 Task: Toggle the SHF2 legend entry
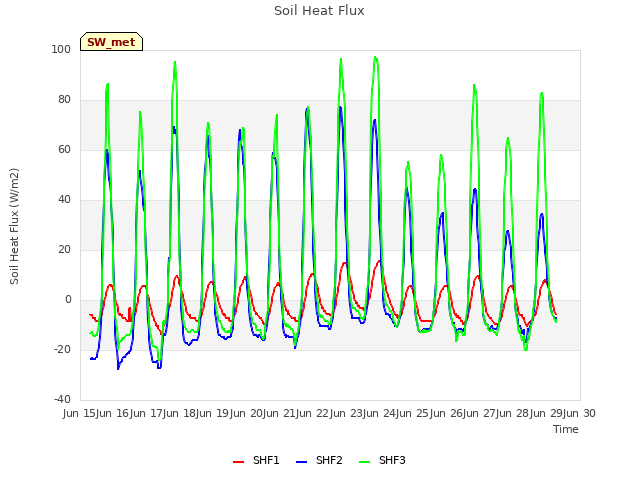pos(319,460)
